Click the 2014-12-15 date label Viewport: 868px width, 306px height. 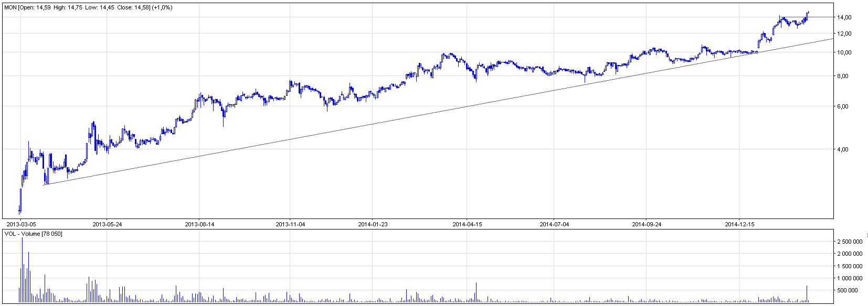(x=739, y=224)
